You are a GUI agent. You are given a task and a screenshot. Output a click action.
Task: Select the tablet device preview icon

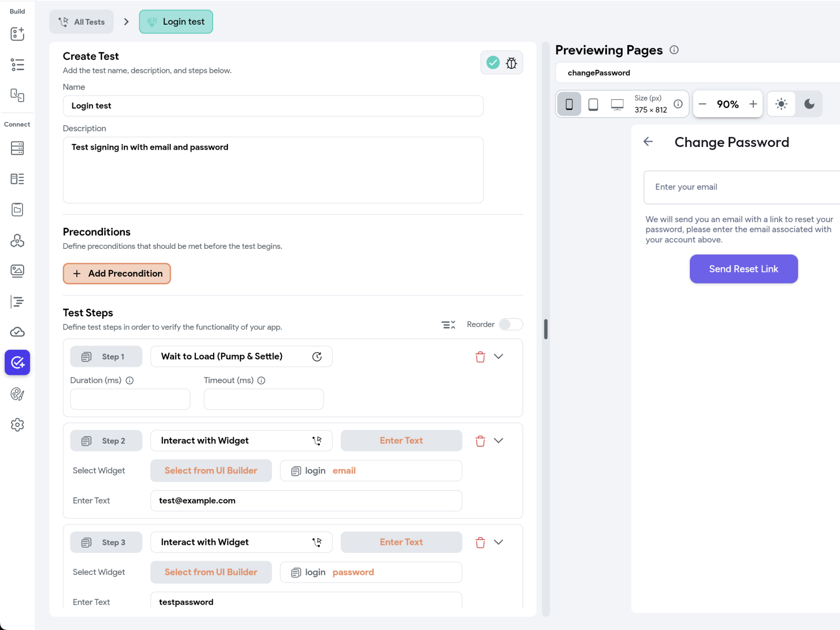(x=593, y=104)
